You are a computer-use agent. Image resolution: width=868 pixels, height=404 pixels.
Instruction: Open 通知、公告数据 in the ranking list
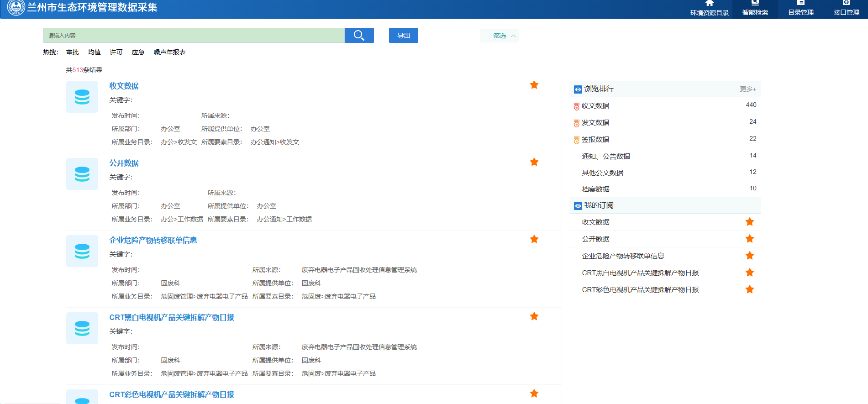point(606,156)
